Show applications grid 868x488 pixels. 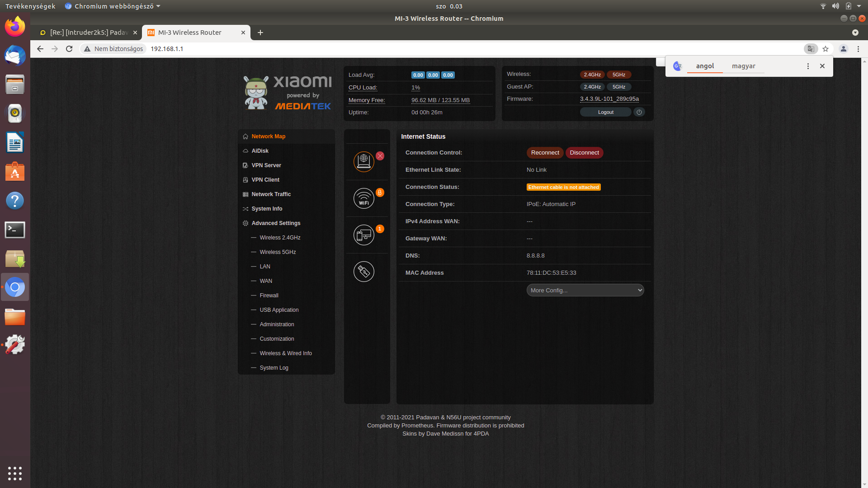(x=15, y=473)
